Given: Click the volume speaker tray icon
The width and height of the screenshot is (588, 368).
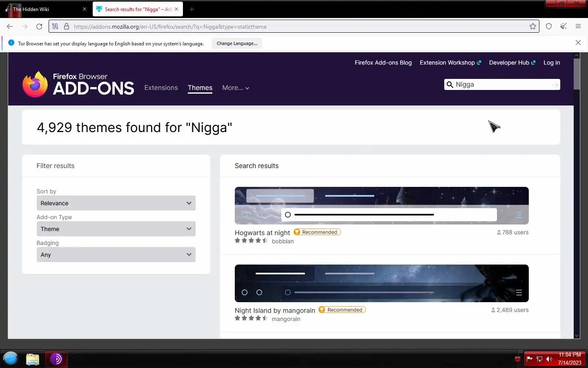Looking at the screenshot, I should pyautogui.click(x=549, y=359).
